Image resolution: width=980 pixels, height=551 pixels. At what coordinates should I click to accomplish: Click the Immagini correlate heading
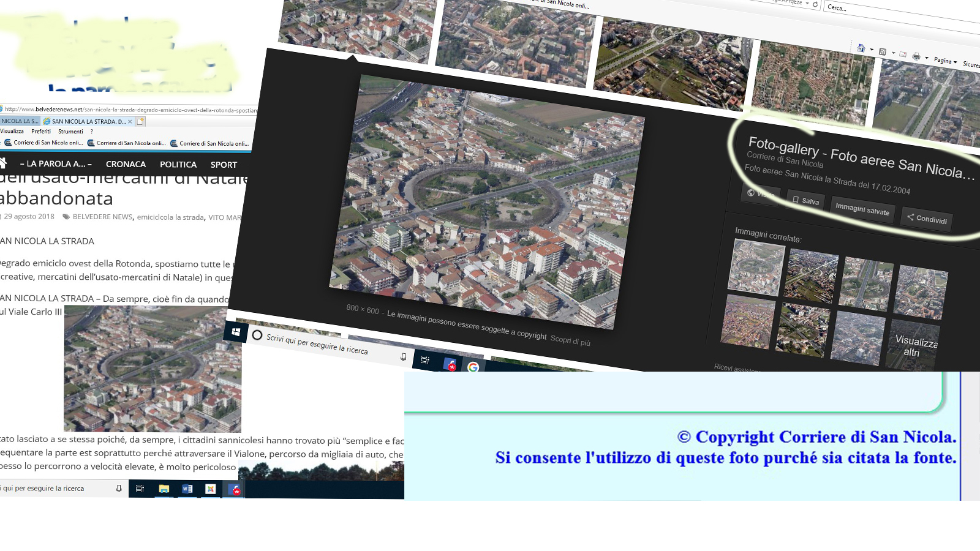(x=767, y=235)
